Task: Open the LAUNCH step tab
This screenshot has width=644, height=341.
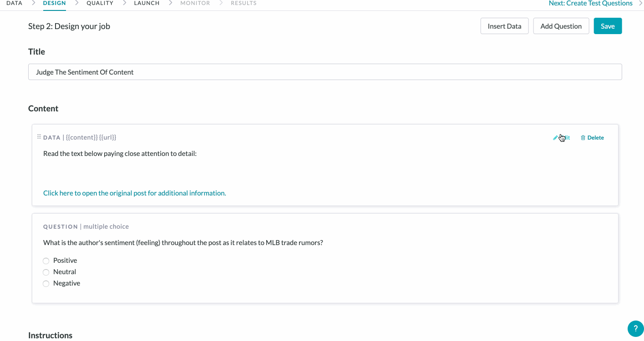Action: tap(147, 3)
